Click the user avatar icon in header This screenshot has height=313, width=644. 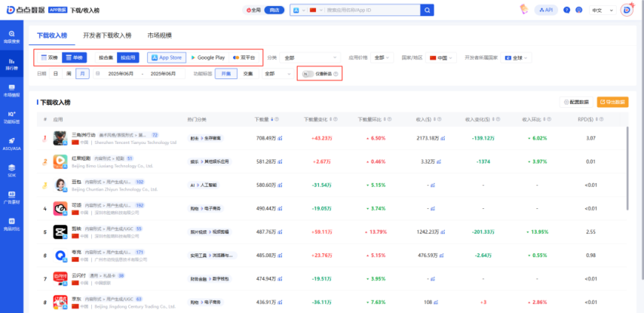[627, 10]
